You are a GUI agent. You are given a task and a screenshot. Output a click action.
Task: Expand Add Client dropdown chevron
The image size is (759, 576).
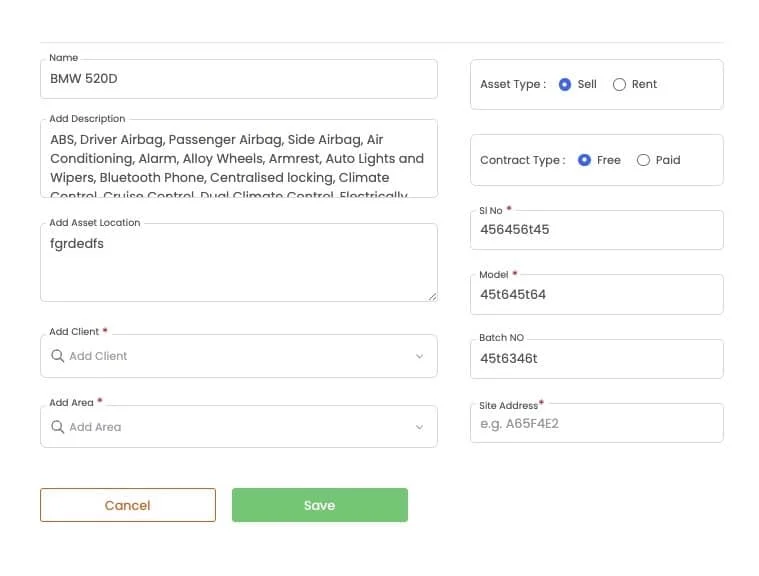[x=419, y=356]
